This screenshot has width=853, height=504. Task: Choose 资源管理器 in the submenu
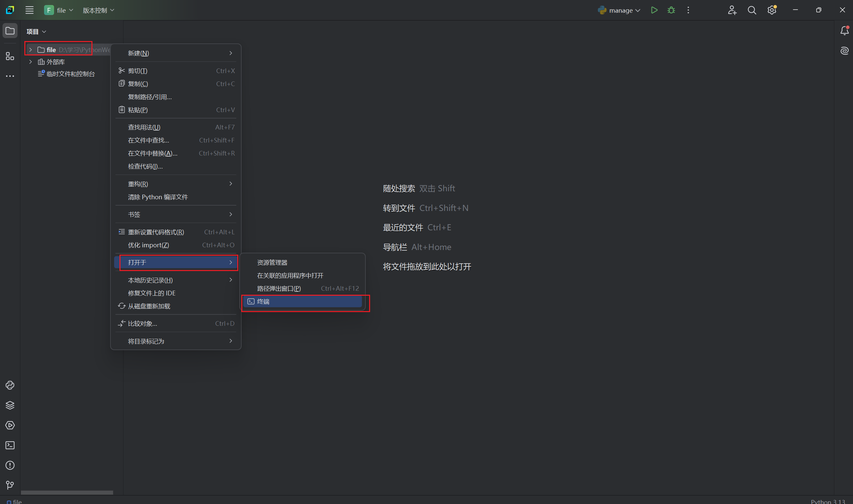point(272,262)
